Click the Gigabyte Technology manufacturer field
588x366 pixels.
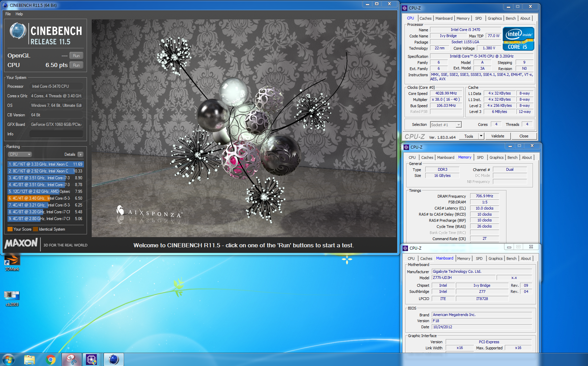[482, 272]
